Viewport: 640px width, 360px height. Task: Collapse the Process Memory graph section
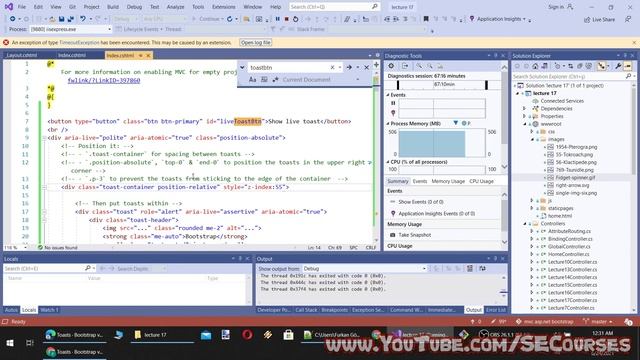click(388, 123)
